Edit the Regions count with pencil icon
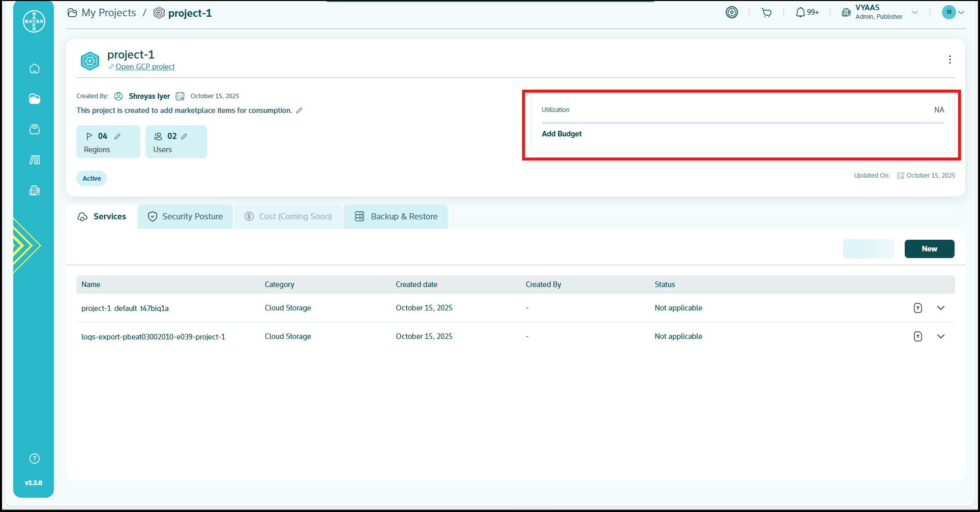 coord(117,136)
